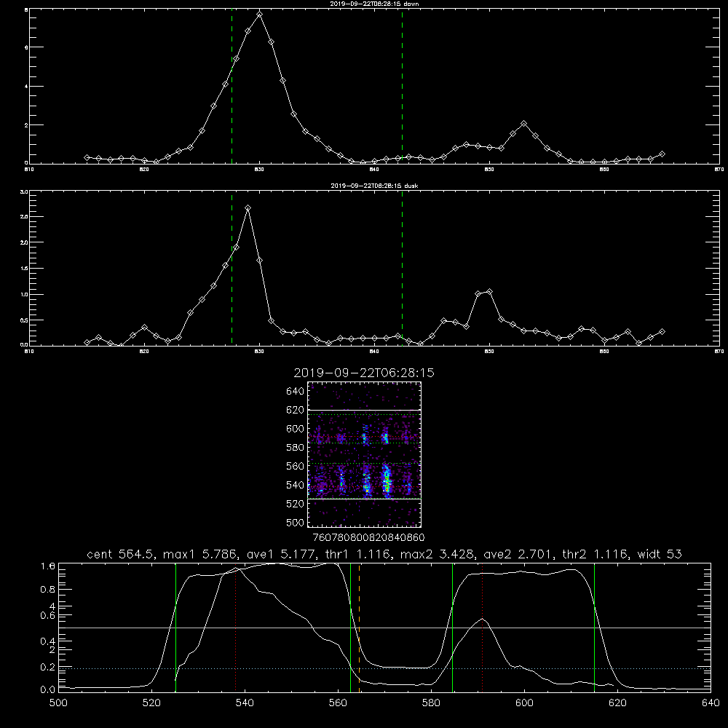This screenshot has width=728, height=728.
Task: Click the 640 tick label on the bottom x-axis
Action: point(711,703)
